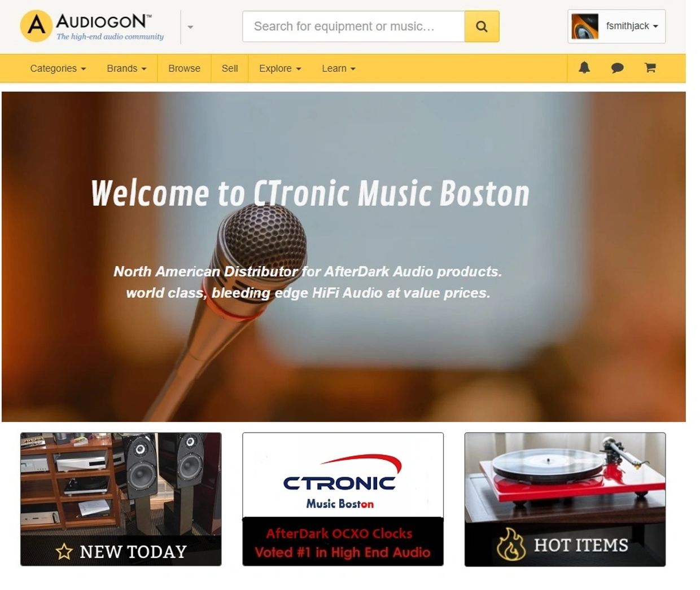Open the Learn dropdown menu
This screenshot has height=590, width=700.
click(x=339, y=68)
